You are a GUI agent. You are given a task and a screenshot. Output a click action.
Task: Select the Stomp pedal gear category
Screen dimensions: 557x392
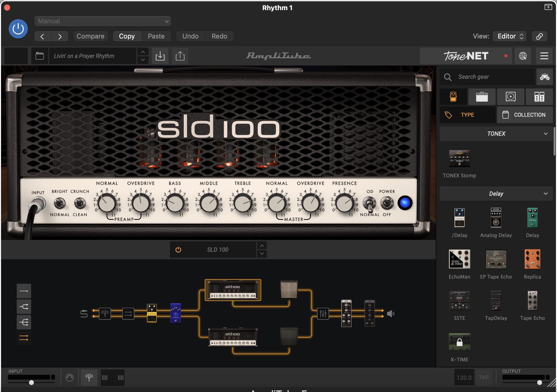(453, 97)
